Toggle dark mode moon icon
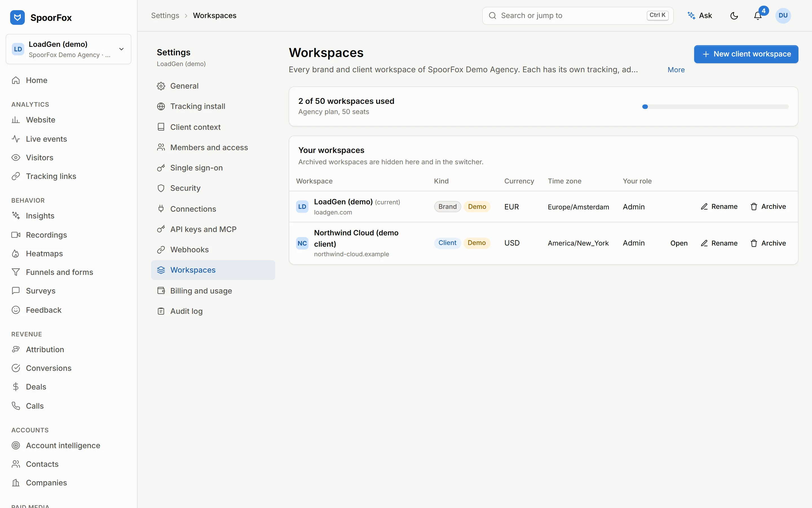The width and height of the screenshot is (812, 508). (734, 16)
